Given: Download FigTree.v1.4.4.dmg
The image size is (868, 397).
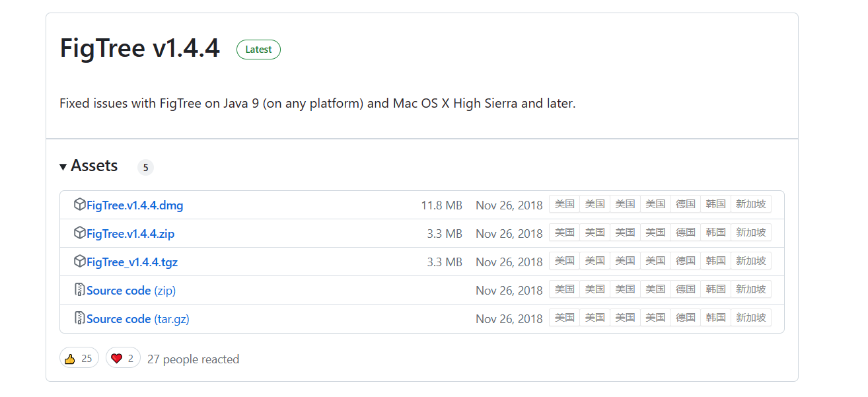Looking at the screenshot, I should click(x=135, y=205).
